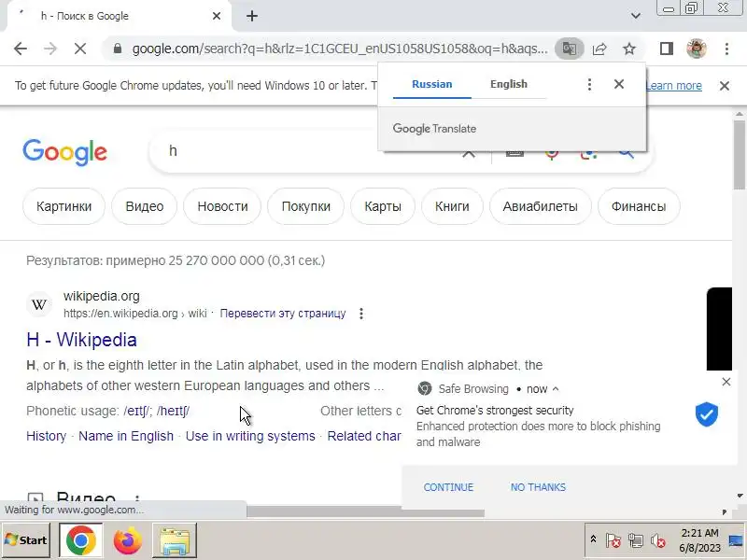Open a new tab with the plus button
The height and width of the screenshot is (560, 747).
252,16
